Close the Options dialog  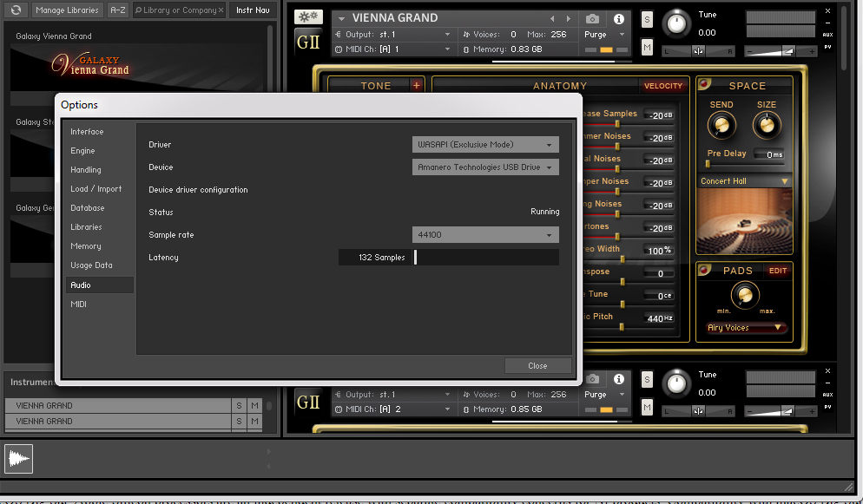[537, 365]
